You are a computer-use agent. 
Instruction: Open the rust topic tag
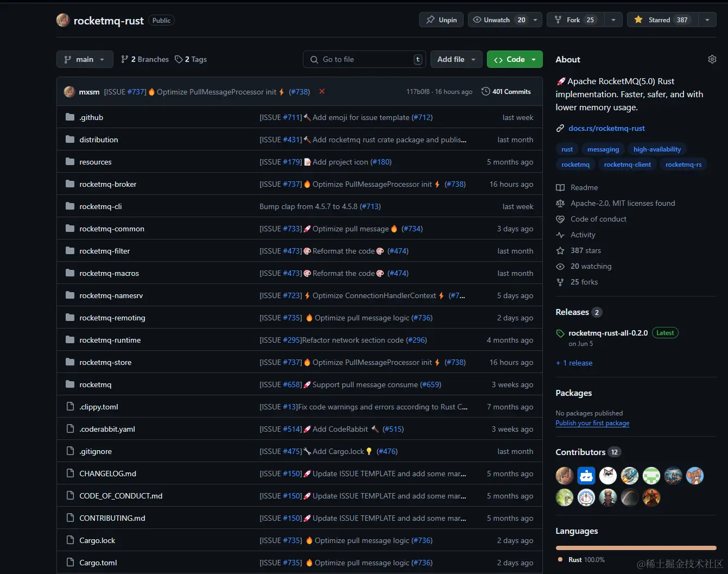567,149
